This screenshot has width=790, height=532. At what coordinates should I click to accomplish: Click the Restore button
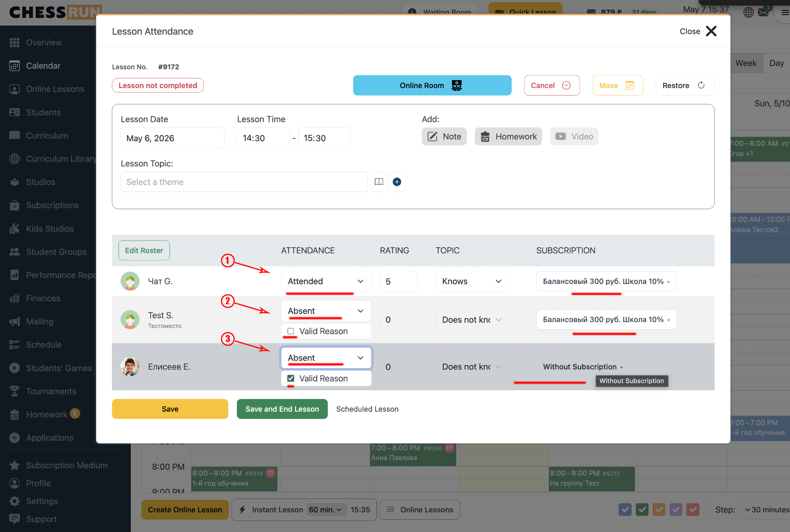point(685,85)
